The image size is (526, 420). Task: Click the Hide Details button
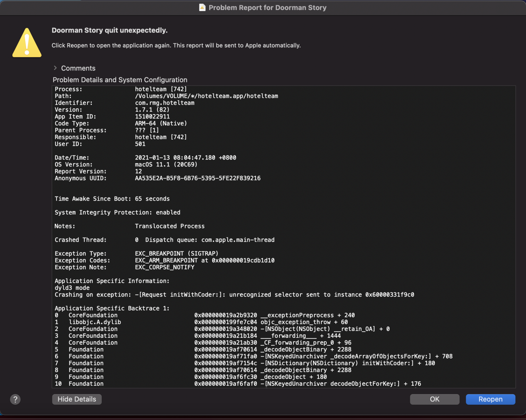[77, 399]
